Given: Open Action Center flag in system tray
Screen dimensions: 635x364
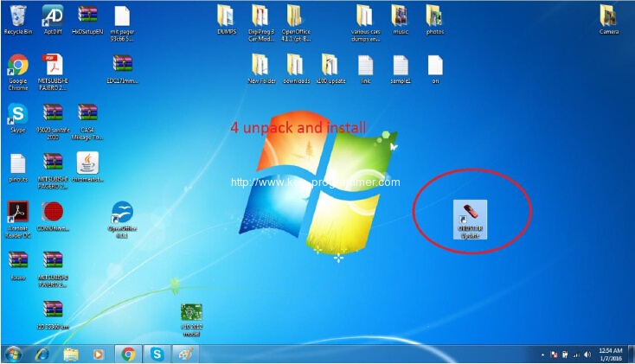Looking at the screenshot, I should pyautogui.click(x=554, y=355).
